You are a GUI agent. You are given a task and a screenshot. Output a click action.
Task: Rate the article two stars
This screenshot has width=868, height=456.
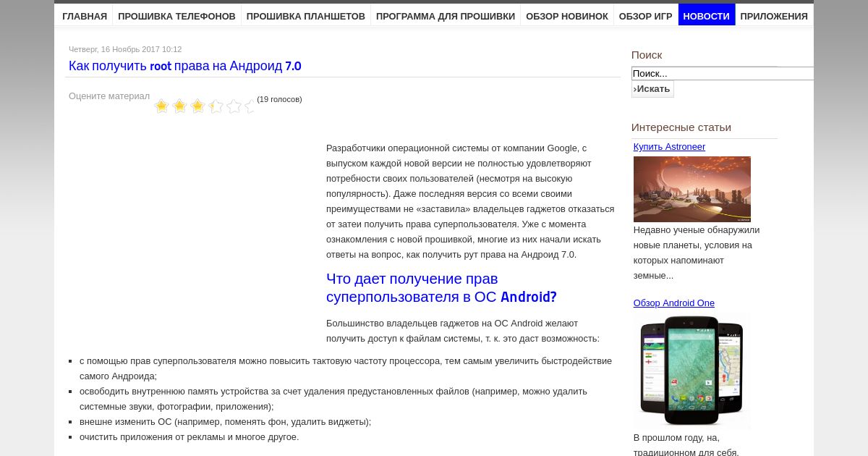coord(179,106)
